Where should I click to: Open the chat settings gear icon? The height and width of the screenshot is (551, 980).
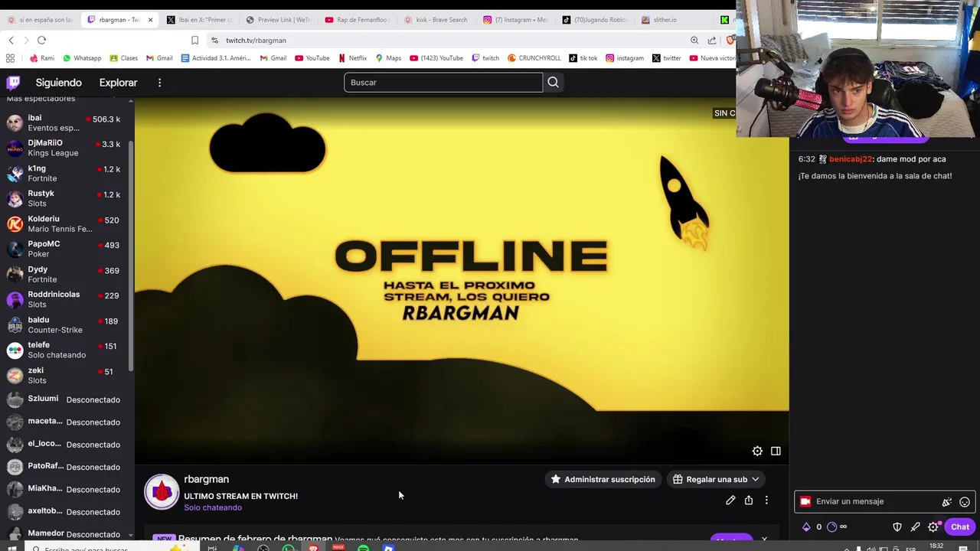[x=933, y=527]
